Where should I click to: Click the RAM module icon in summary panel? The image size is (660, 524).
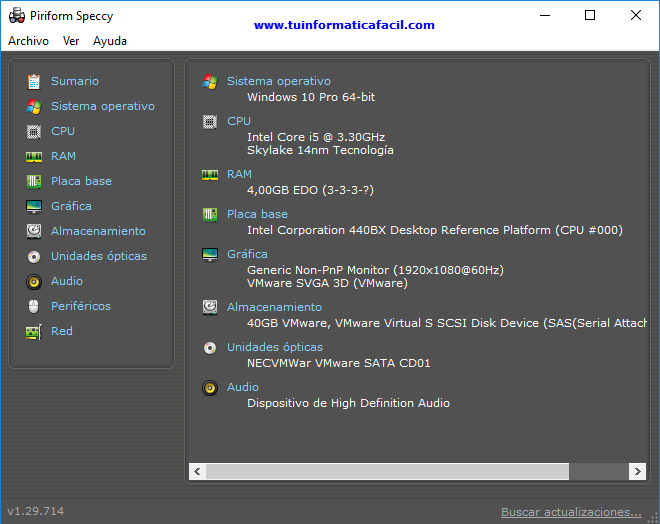210,175
